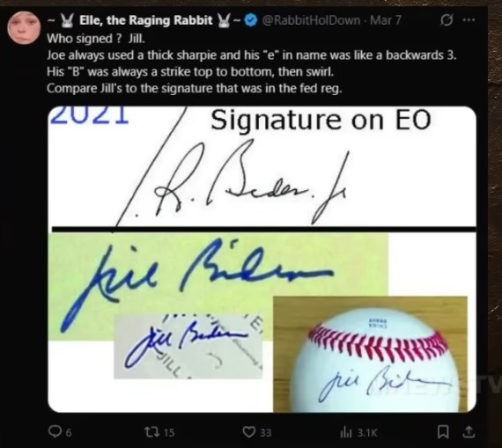This screenshot has width=502, height=448.
Task: Share post via upload arrow icon
Action: pyautogui.click(x=469, y=431)
